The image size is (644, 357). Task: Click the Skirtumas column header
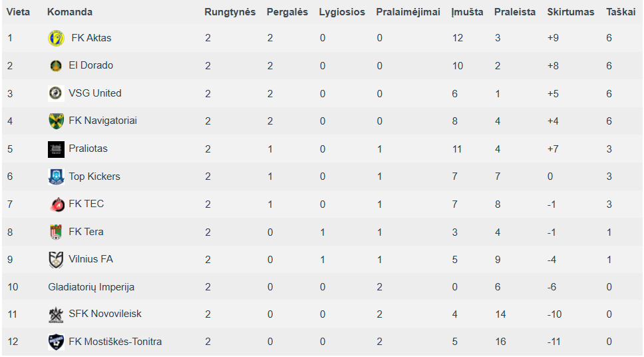[570, 12]
